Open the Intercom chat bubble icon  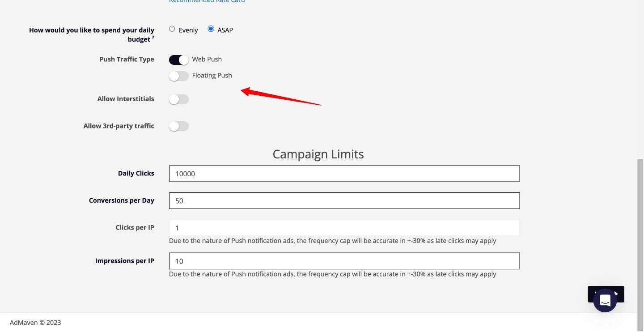coord(605,300)
